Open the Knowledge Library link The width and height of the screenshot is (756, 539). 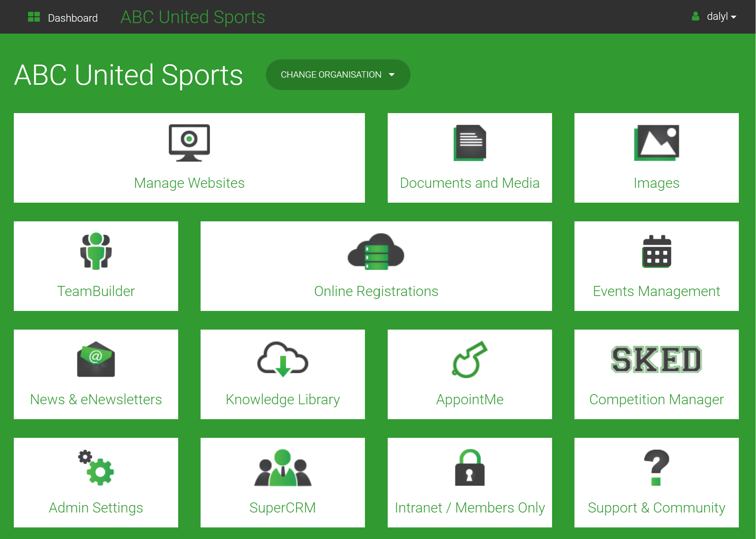(x=283, y=399)
